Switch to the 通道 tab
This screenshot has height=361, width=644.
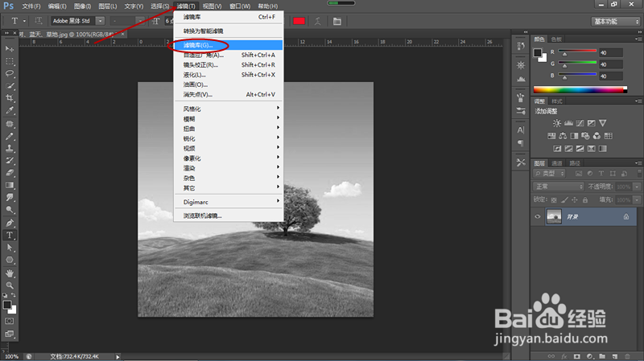tap(556, 163)
